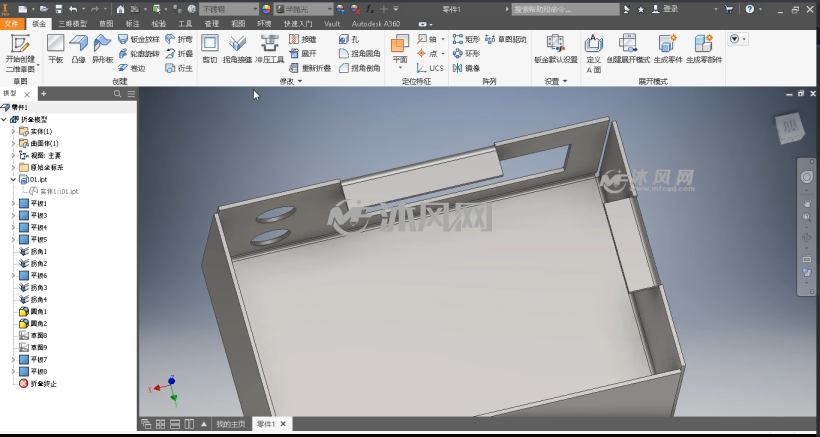
Task: Open the 文件 menu
Action: (12, 24)
